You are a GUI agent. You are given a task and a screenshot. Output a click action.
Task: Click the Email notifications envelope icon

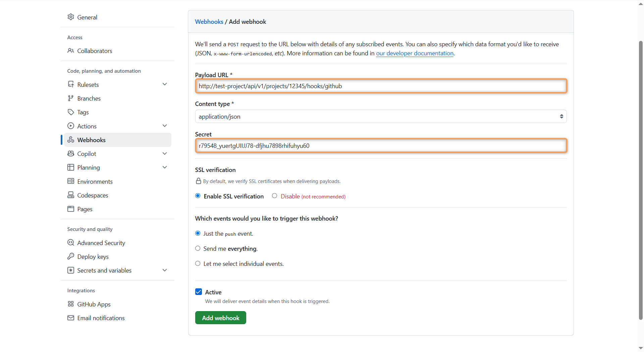click(70, 318)
